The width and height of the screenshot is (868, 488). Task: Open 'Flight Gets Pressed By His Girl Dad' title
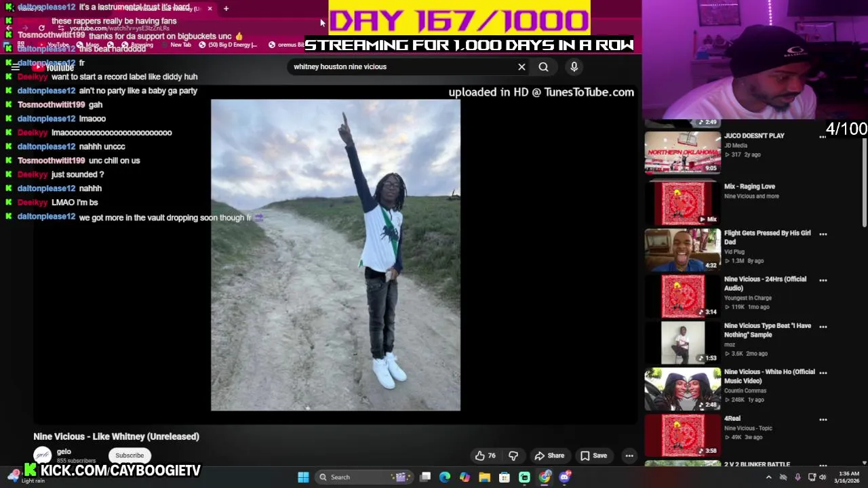click(x=767, y=237)
